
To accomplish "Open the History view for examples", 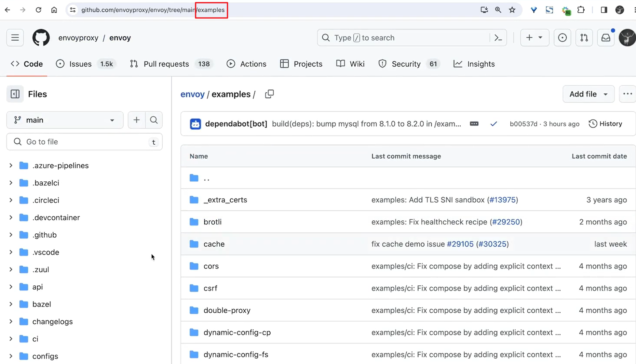I will coord(606,123).
